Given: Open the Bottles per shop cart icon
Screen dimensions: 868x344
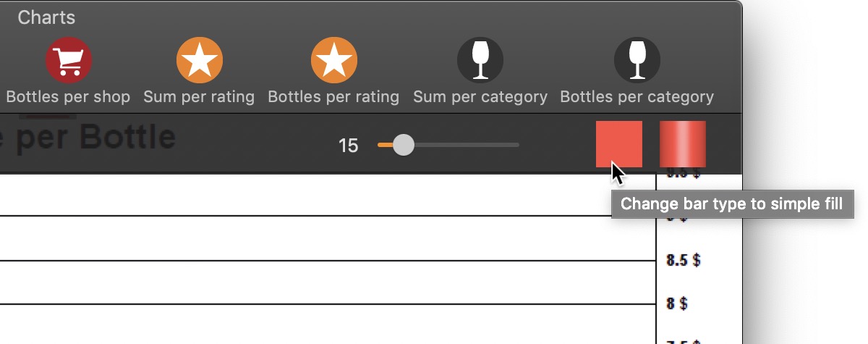Looking at the screenshot, I should click(x=69, y=60).
